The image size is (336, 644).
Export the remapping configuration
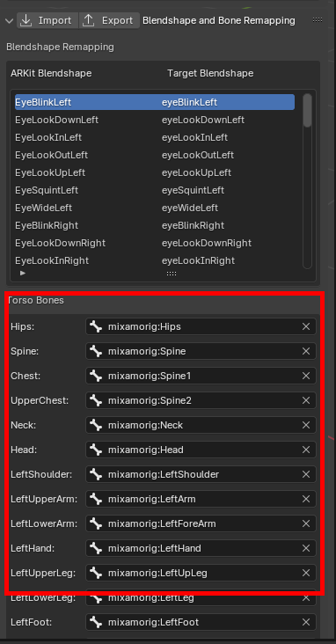click(x=108, y=20)
